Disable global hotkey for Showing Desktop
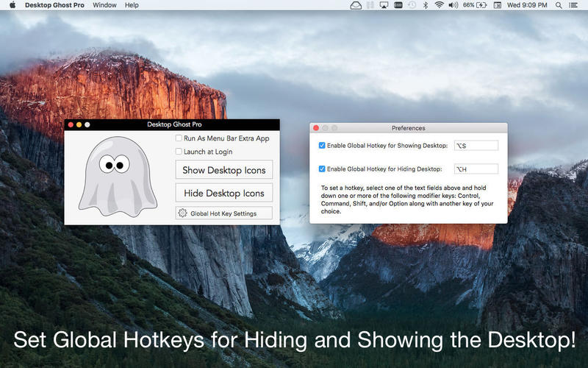 click(322, 145)
